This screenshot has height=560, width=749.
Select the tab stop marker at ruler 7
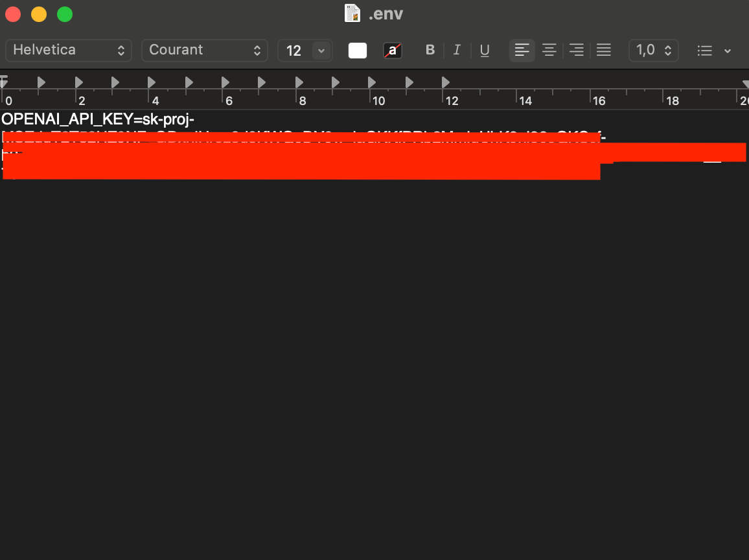(261, 82)
